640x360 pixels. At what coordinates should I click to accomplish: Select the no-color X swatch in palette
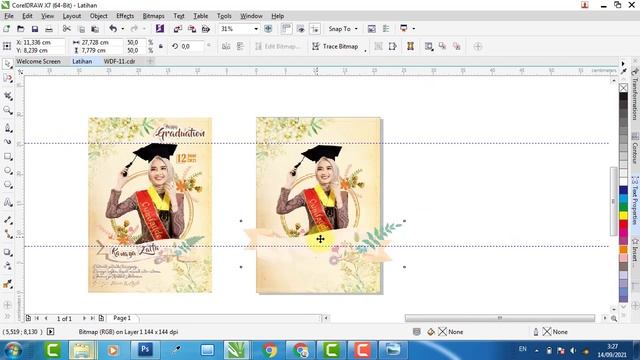click(623, 88)
